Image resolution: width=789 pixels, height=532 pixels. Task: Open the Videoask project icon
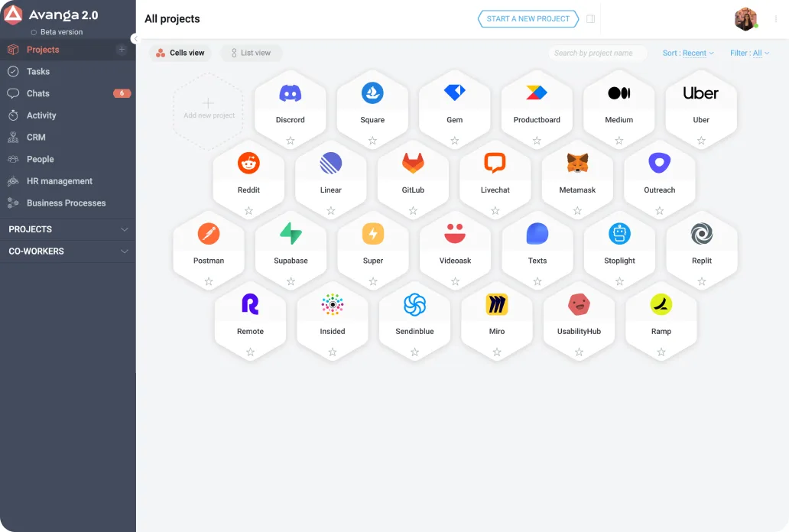(455, 234)
